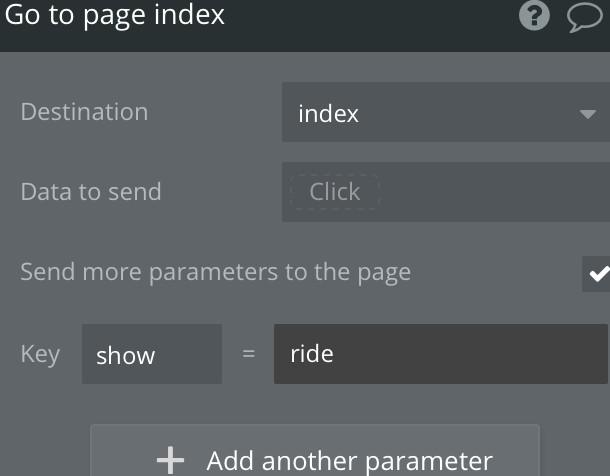The height and width of the screenshot is (476, 610).
Task: Focus the Key field containing "show"
Action: point(152,354)
